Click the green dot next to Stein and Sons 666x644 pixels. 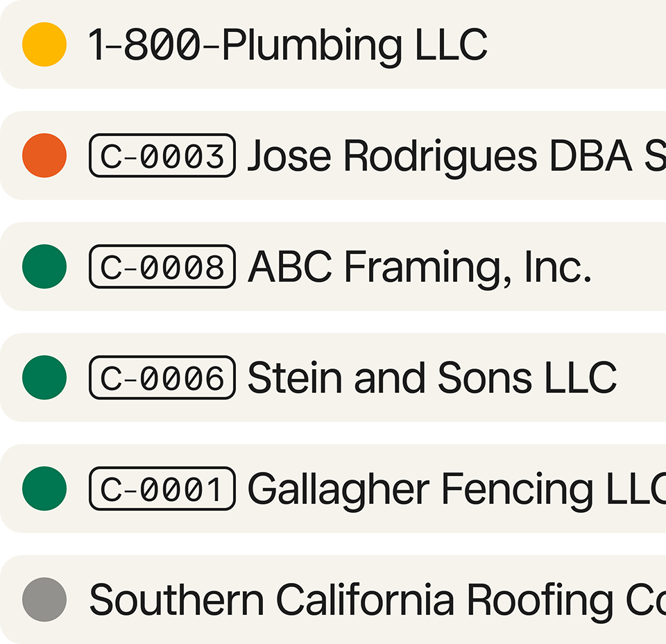(x=44, y=378)
